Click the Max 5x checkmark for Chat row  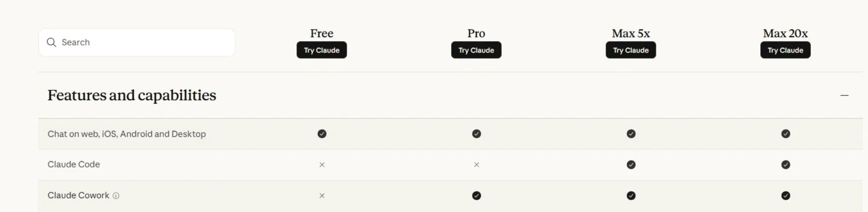click(631, 134)
